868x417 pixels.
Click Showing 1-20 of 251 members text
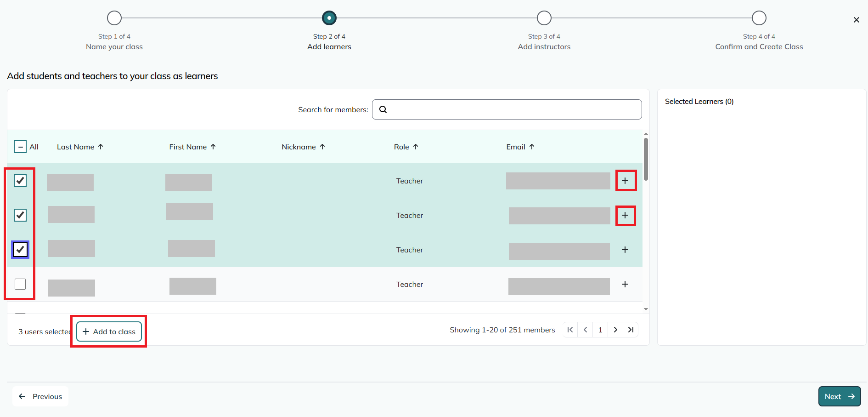[x=502, y=330]
